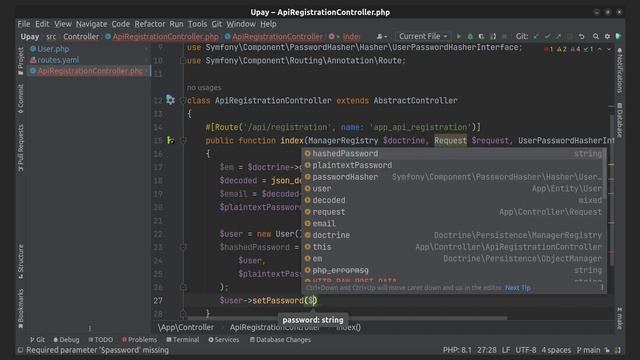Open IDE settings gear icon
The width and height of the screenshot is (640, 360).
pyautogui.click(x=607, y=36)
